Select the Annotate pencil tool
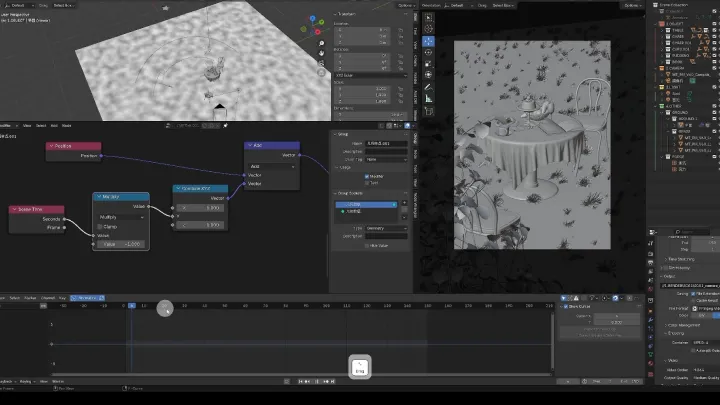The image size is (720, 405). click(428, 87)
